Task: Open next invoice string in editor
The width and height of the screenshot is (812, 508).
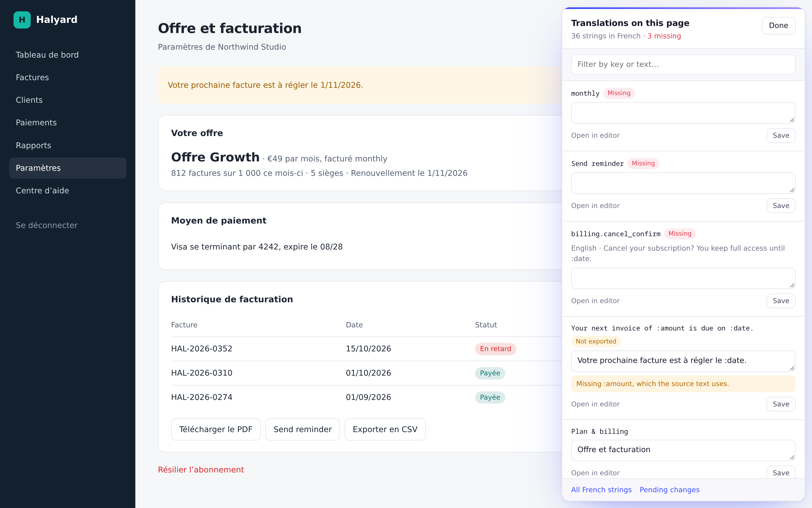Action: tap(595, 404)
